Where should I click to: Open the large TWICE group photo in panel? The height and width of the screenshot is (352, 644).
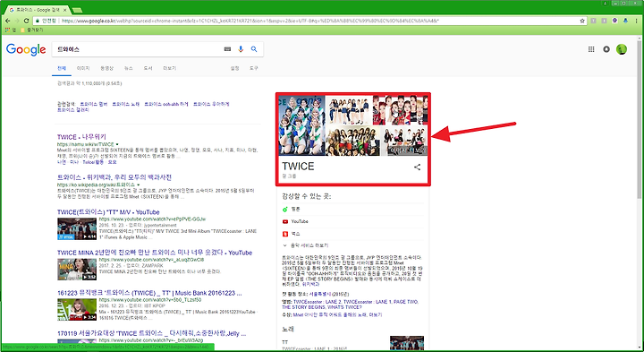(x=301, y=125)
